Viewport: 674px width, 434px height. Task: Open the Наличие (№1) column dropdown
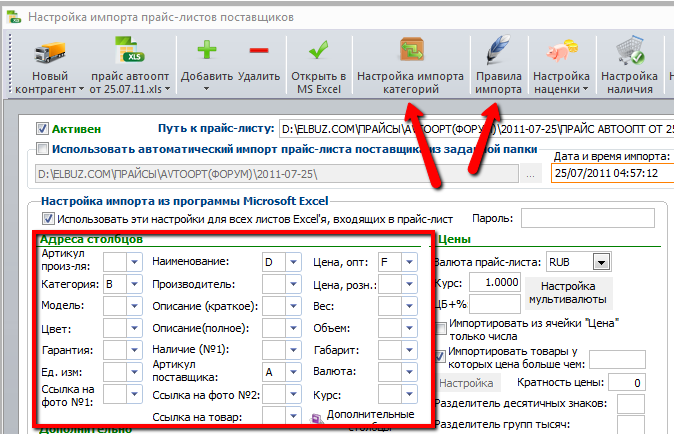pyautogui.click(x=293, y=350)
